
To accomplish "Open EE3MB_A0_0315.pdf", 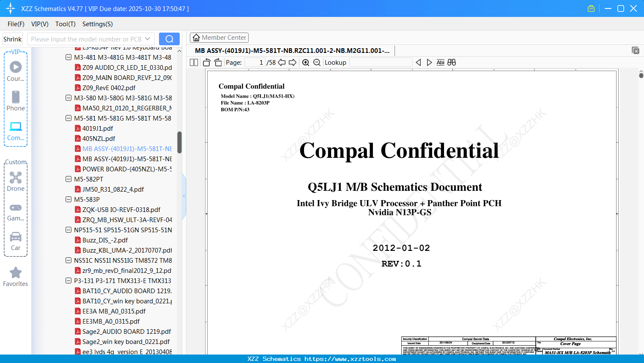I will coord(111,321).
